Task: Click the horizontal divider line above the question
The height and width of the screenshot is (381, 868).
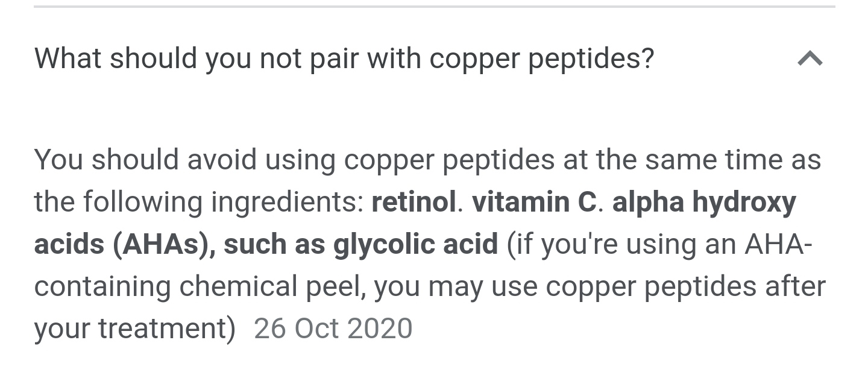Action: (x=434, y=7)
